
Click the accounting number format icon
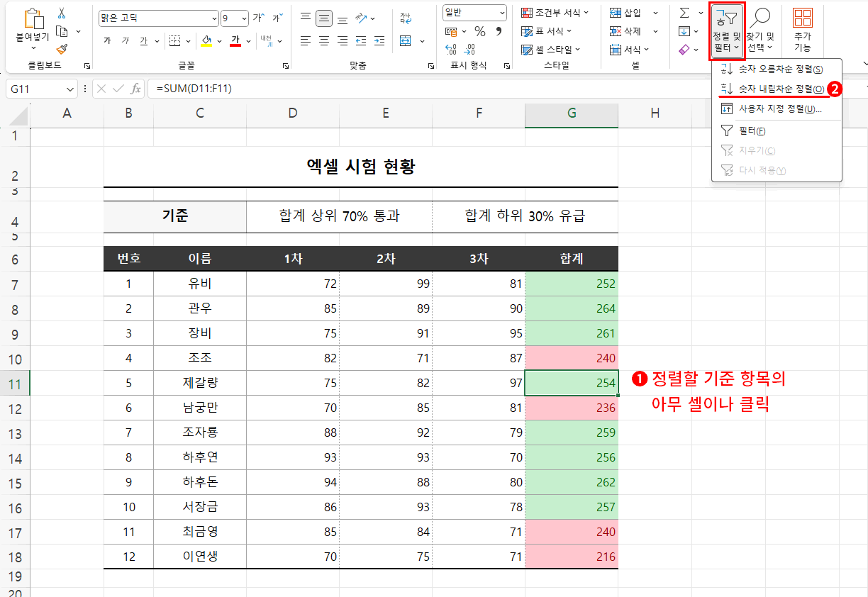[451, 32]
